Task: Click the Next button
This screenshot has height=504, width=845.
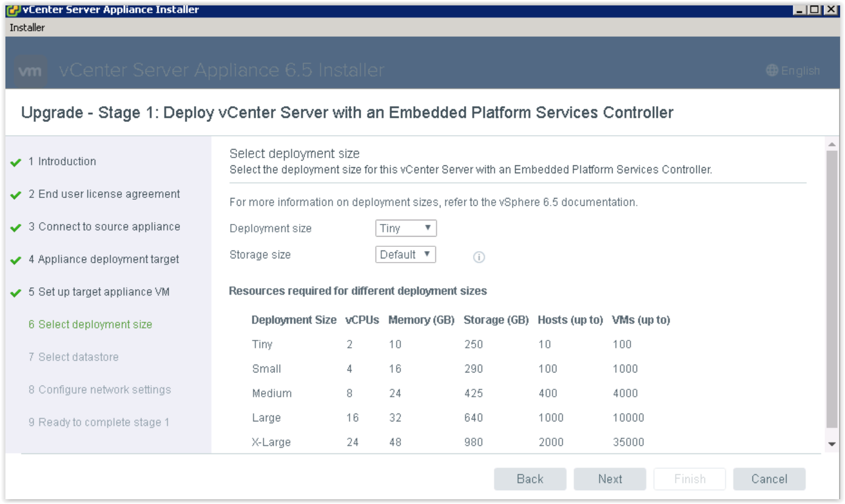Action: 610,479
